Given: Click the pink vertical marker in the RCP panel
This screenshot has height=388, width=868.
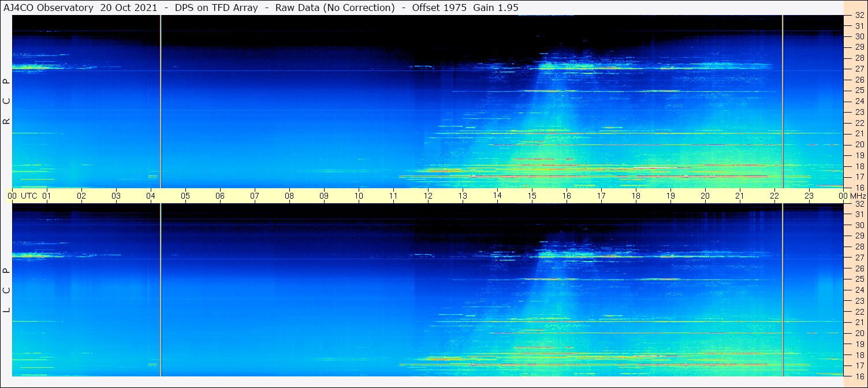Looking at the screenshot, I should point(783,101).
